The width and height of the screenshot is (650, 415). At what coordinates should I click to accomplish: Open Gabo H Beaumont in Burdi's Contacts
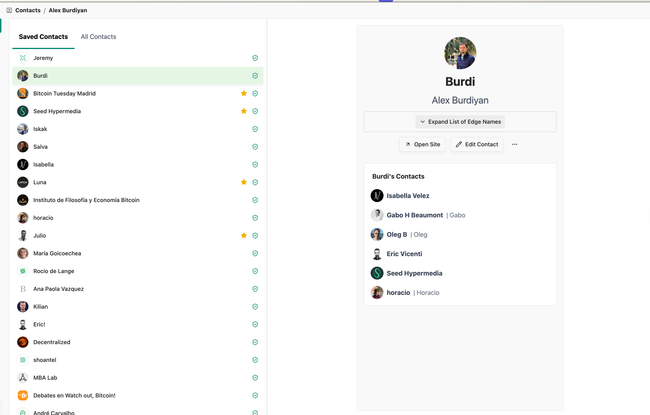tap(414, 215)
